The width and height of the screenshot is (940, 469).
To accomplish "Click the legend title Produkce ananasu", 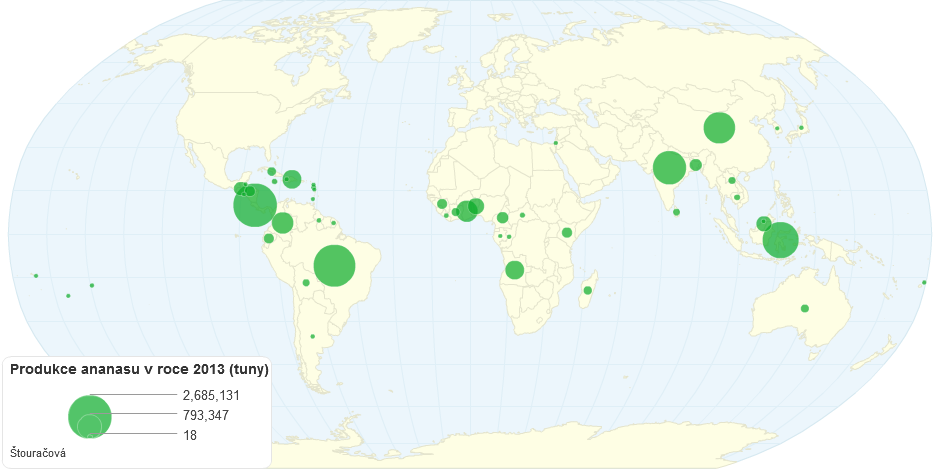I will point(139,369).
